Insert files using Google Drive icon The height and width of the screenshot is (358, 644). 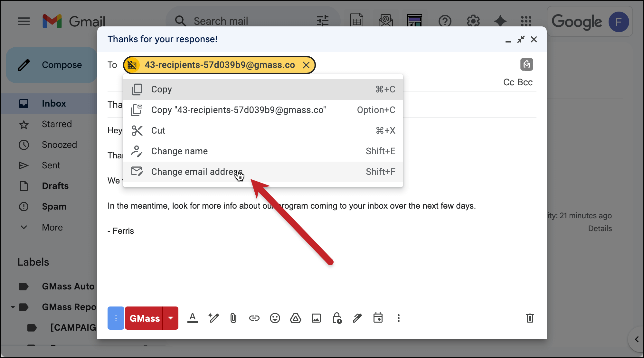coord(295,318)
